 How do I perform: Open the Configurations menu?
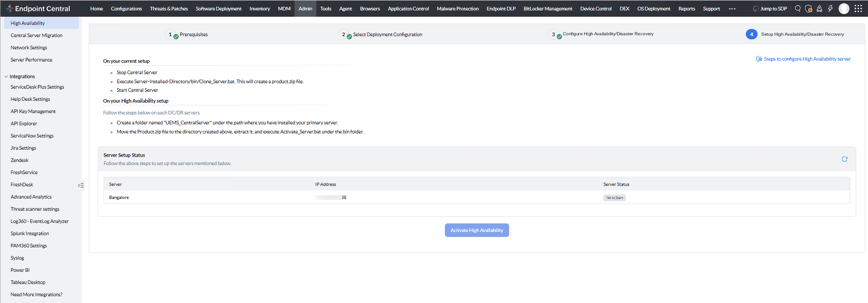point(126,9)
